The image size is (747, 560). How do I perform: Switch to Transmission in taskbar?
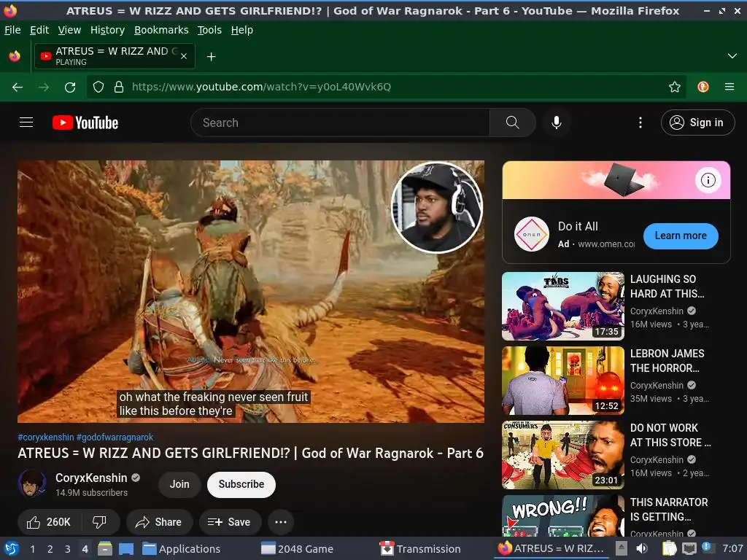(x=421, y=549)
